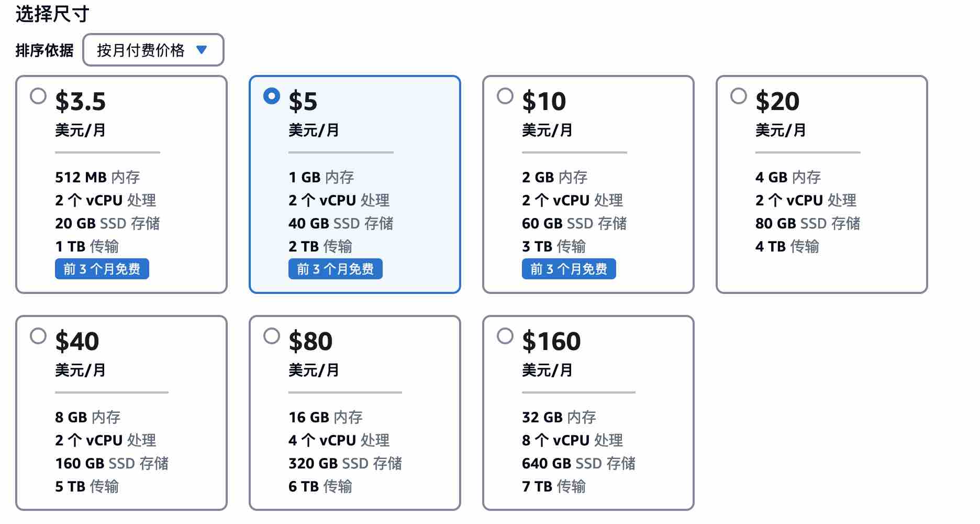Select the $5 per month radio button
The height and width of the screenshot is (524, 980).
click(272, 96)
